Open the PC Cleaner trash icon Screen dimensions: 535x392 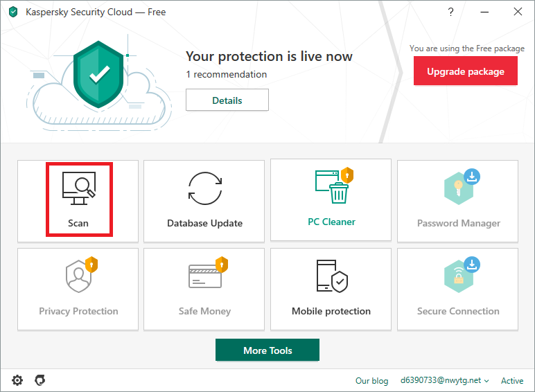332,187
